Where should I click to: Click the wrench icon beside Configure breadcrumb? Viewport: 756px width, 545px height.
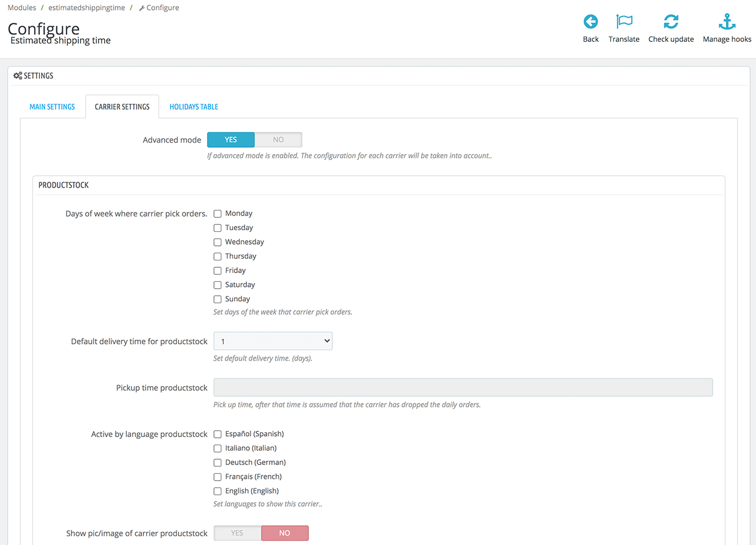point(141,8)
